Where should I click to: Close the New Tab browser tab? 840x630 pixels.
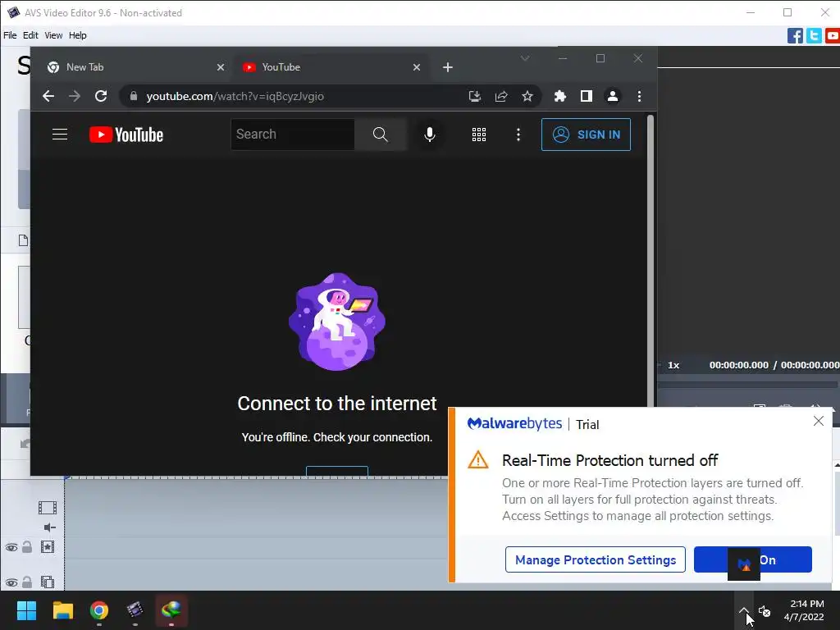pyautogui.click(x=220, y=67)
